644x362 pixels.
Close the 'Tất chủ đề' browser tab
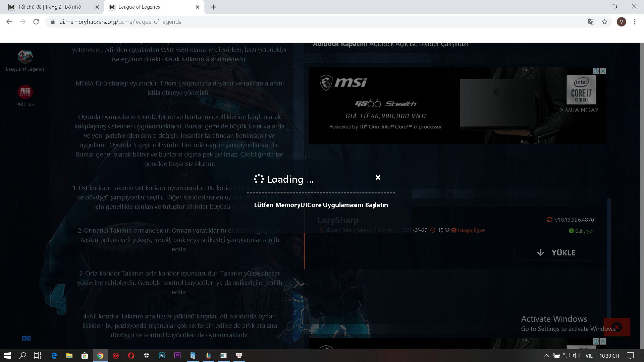(x=97, y=7)
